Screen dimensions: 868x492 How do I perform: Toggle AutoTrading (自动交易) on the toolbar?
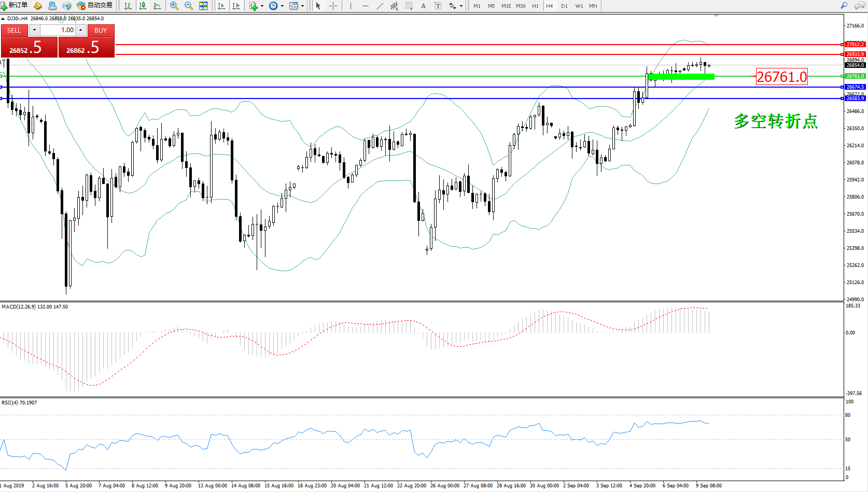94,6
